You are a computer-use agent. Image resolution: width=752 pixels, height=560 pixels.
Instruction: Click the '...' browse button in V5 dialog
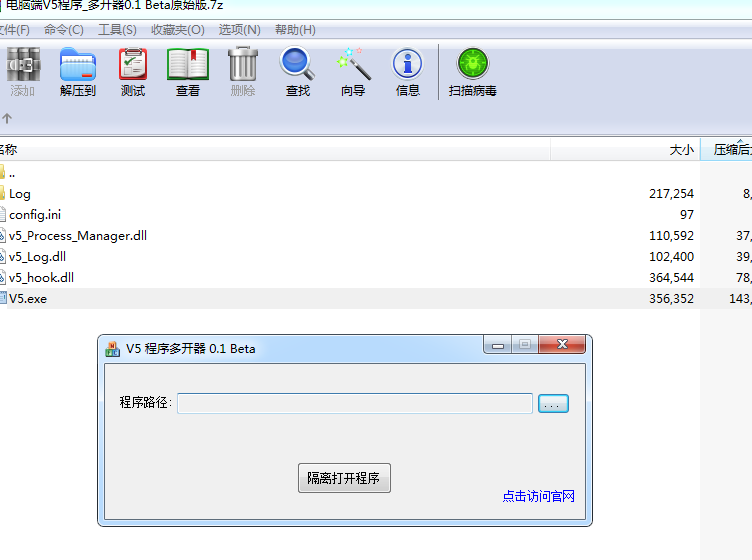click(553, 404)
